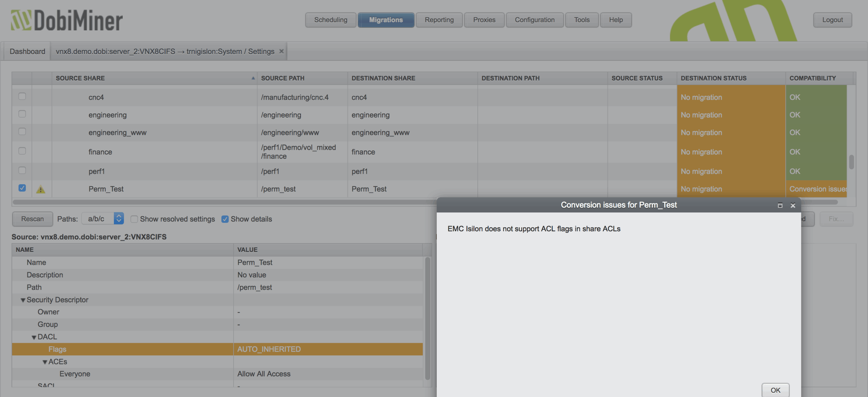
Task: Enable Show resolved settings
Action: click(134, 219)
